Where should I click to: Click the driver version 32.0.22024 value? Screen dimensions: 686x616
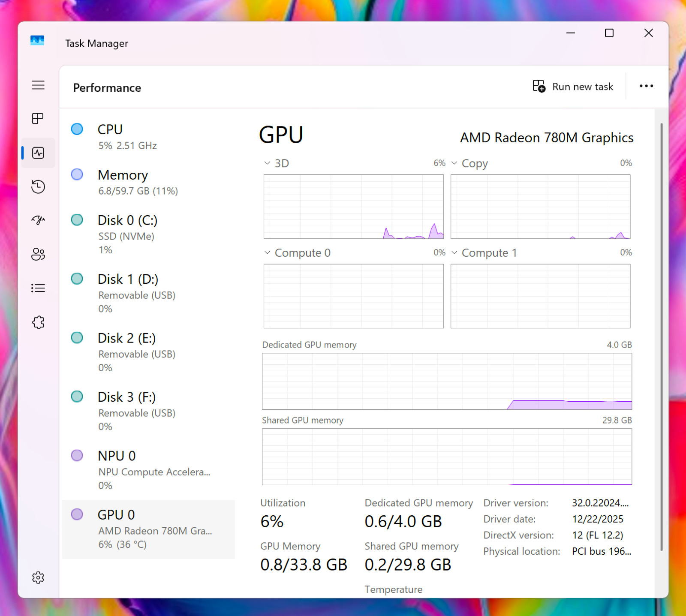click(x=600, y=503)
